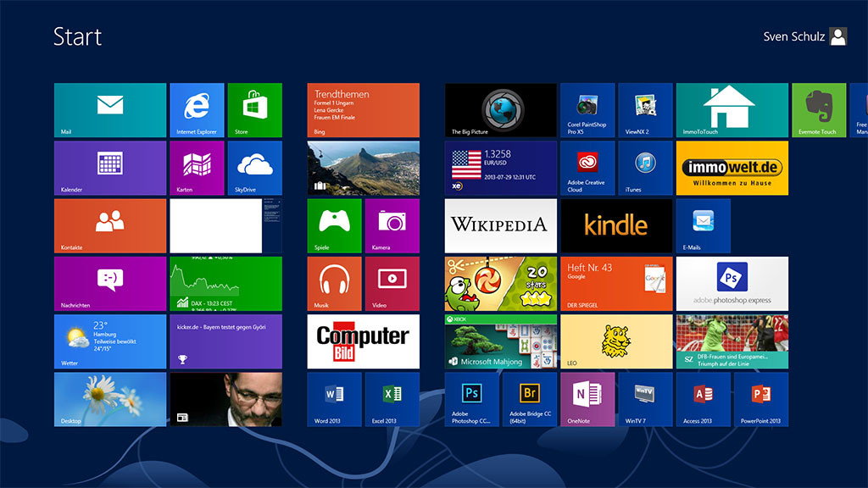Image resolution: width=868 pixels, height=488 pixels.
Task: Open the Kamera tile
Action: (x=392, y=225)
